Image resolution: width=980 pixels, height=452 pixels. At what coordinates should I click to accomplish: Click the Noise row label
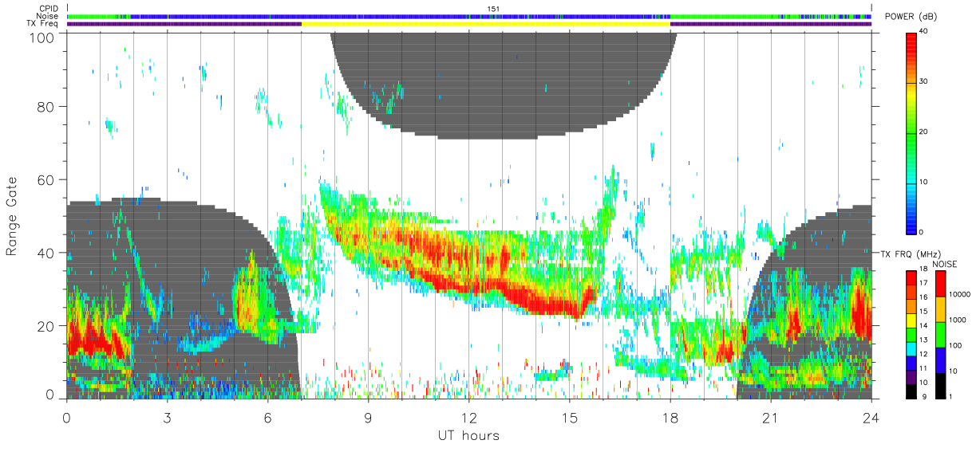pos(49,16)
